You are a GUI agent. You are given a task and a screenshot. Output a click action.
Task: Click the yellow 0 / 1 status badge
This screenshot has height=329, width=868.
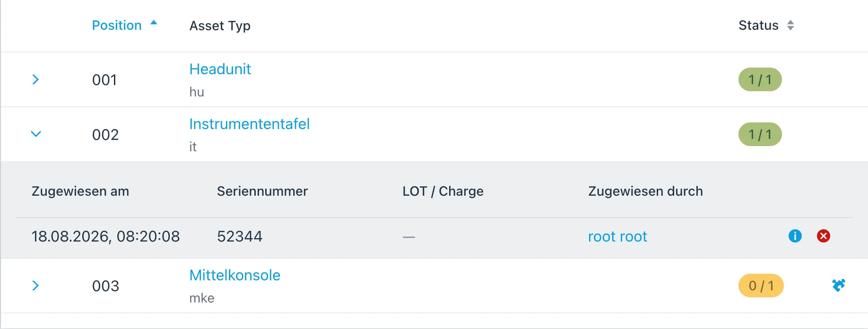point(761,286)
